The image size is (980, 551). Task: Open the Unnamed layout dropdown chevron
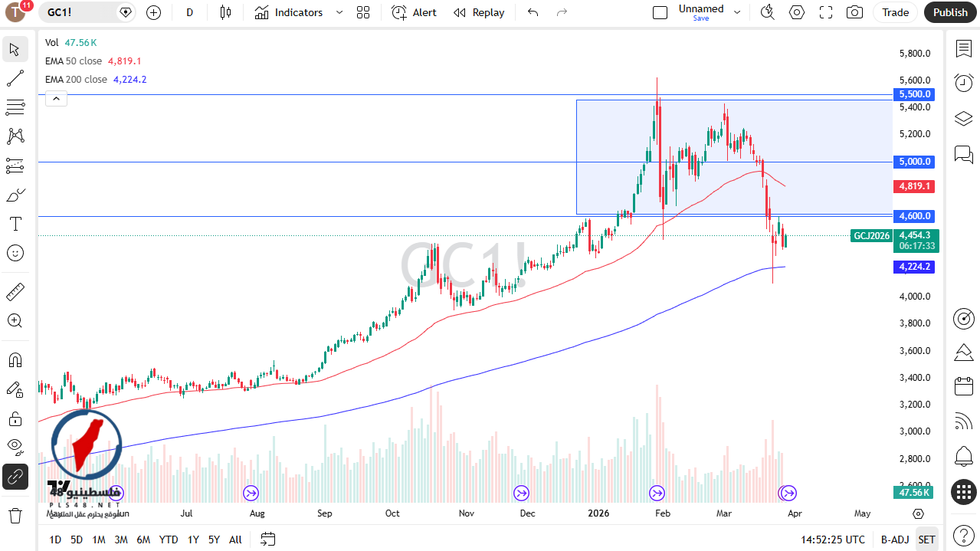coord(737,12)
